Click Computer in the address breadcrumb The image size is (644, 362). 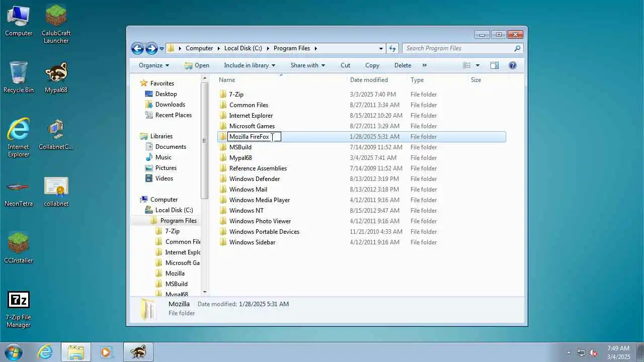tap(199, 48)
